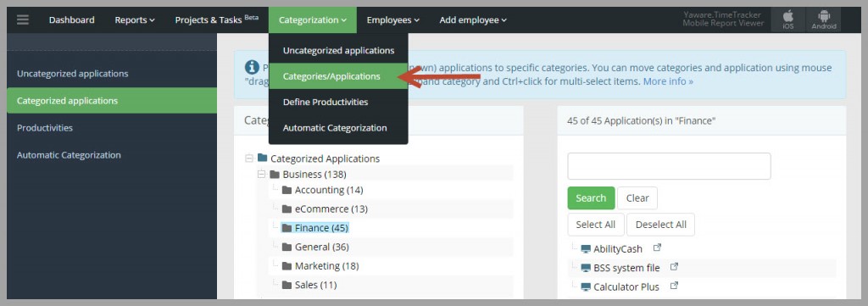The image size is (868, 306).
Task: Open the Android mobile viewer icon
Action: click(x=824, y=20)
